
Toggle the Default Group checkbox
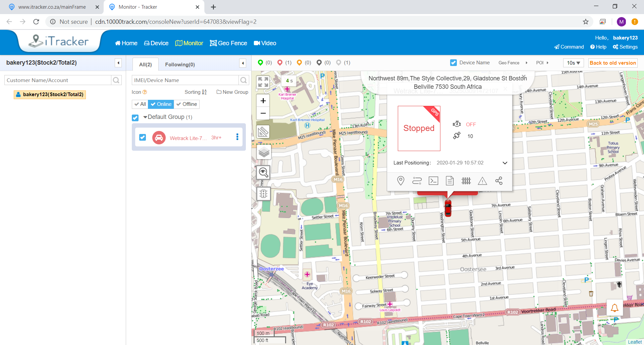point(135,118)
